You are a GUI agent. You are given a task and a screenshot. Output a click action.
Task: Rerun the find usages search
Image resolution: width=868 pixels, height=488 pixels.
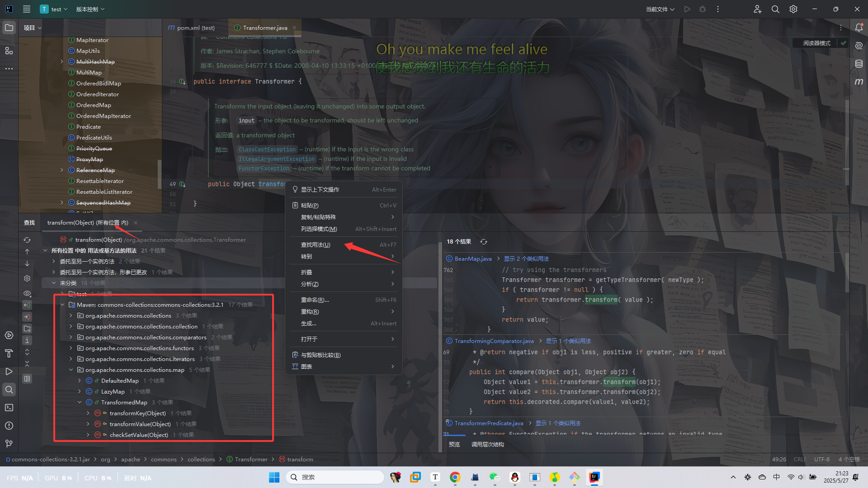pos(27,240)
